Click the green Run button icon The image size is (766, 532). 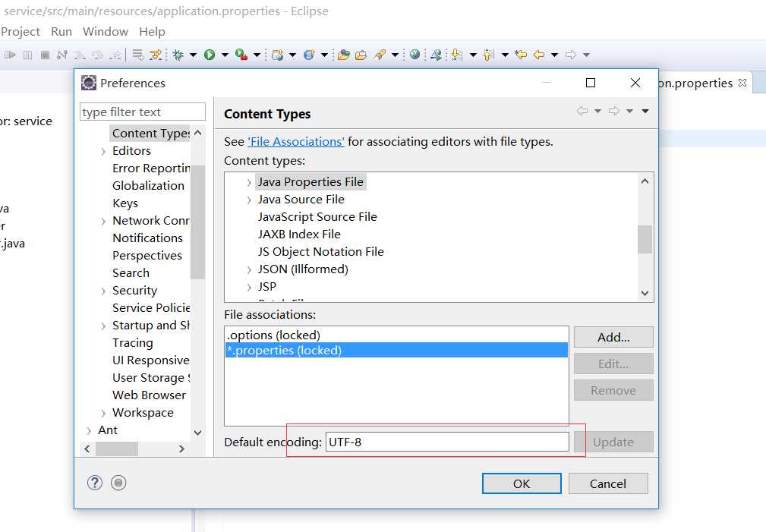click(210, 55)
